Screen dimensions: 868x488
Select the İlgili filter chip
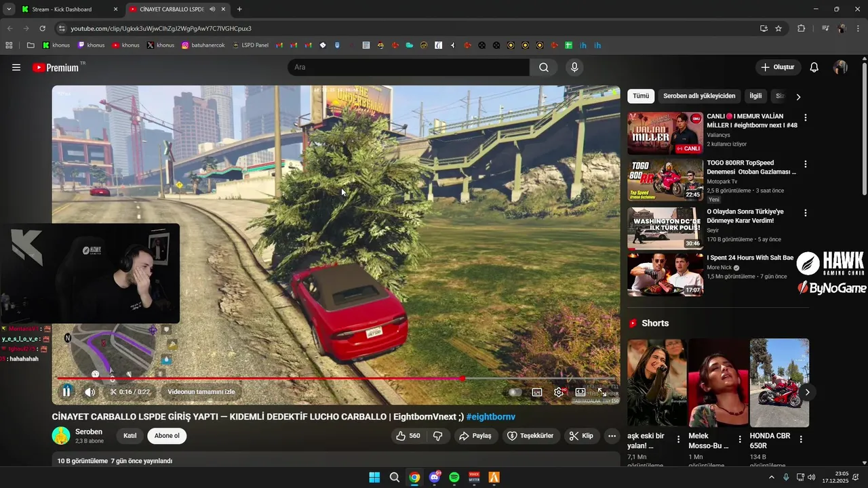tap(755, 96)
